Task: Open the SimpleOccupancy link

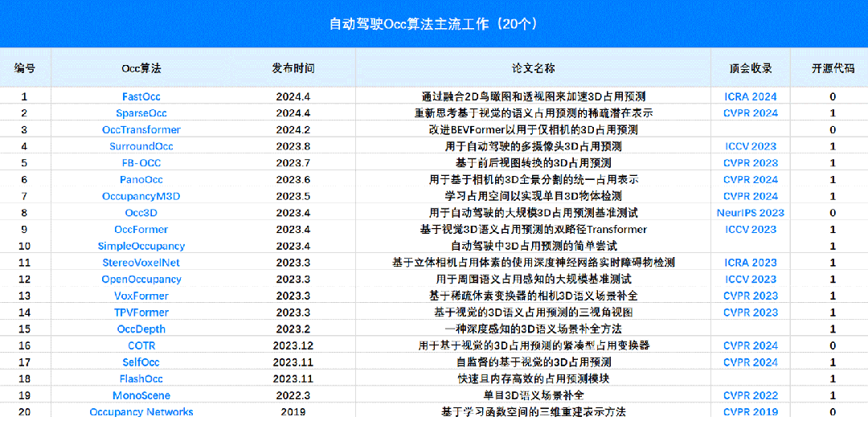Action: pos(141,247)
